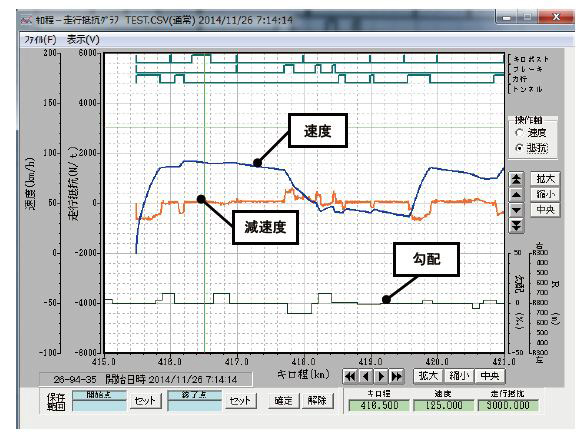Click the vertical 拡大 zoom-in button

click(545, 179)
